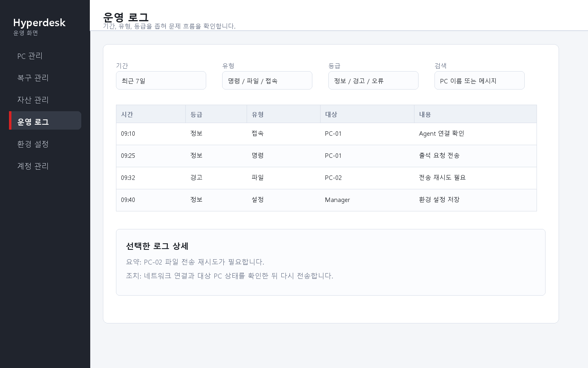Click the 명령 type cell
This screenshot has height=368, width=588.
coord(283,156)
